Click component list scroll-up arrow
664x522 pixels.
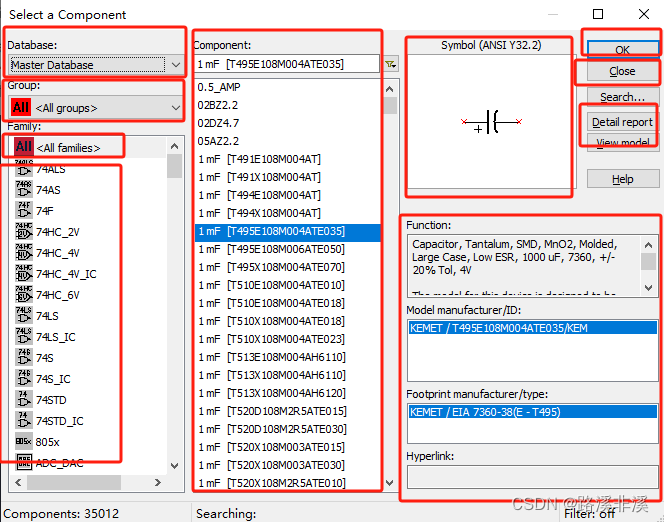click(390, 89)
